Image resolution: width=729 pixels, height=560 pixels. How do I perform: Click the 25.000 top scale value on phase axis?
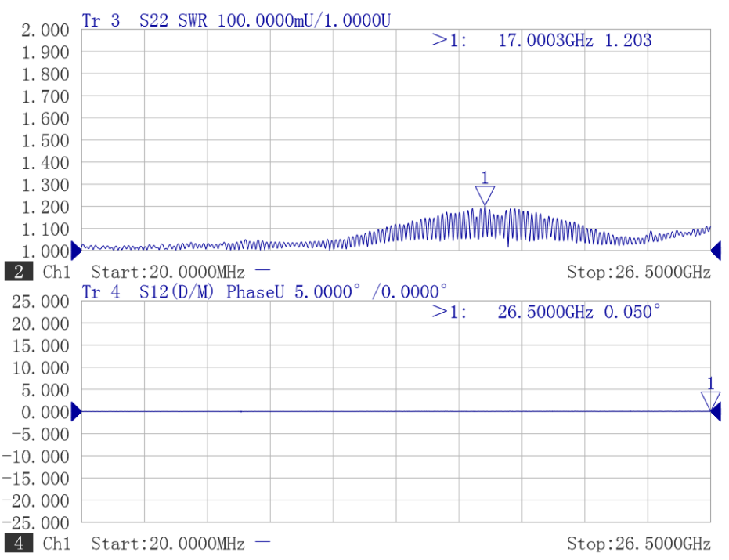tap(41, 302)
